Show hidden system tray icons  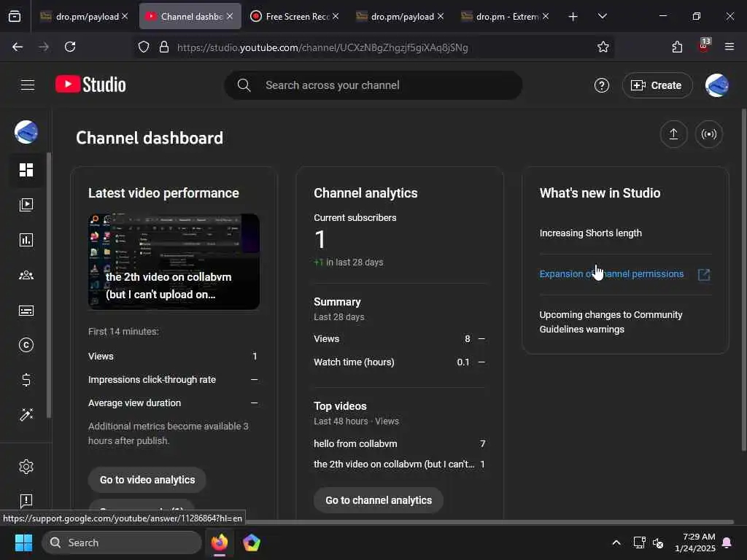(x=616, y=542)
